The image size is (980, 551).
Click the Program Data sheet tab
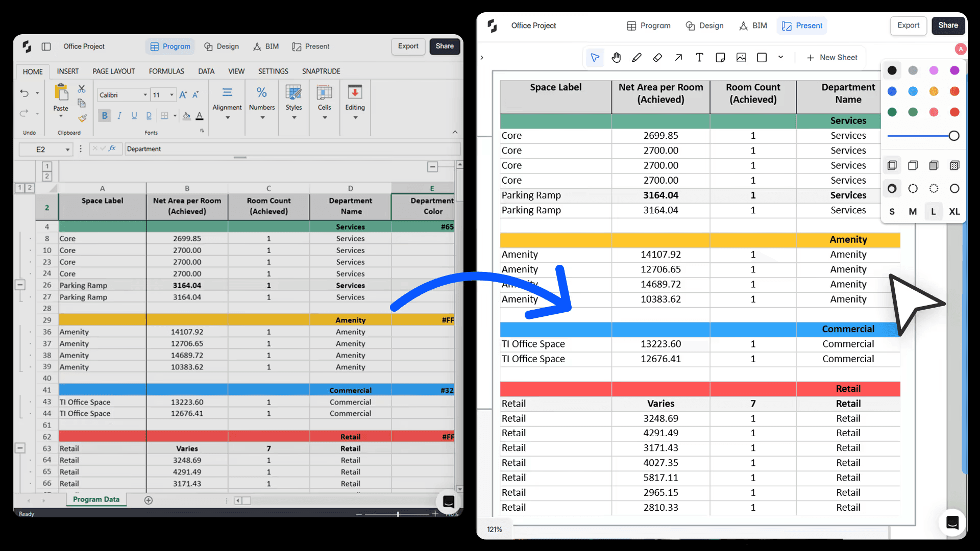tap(96, 499)
